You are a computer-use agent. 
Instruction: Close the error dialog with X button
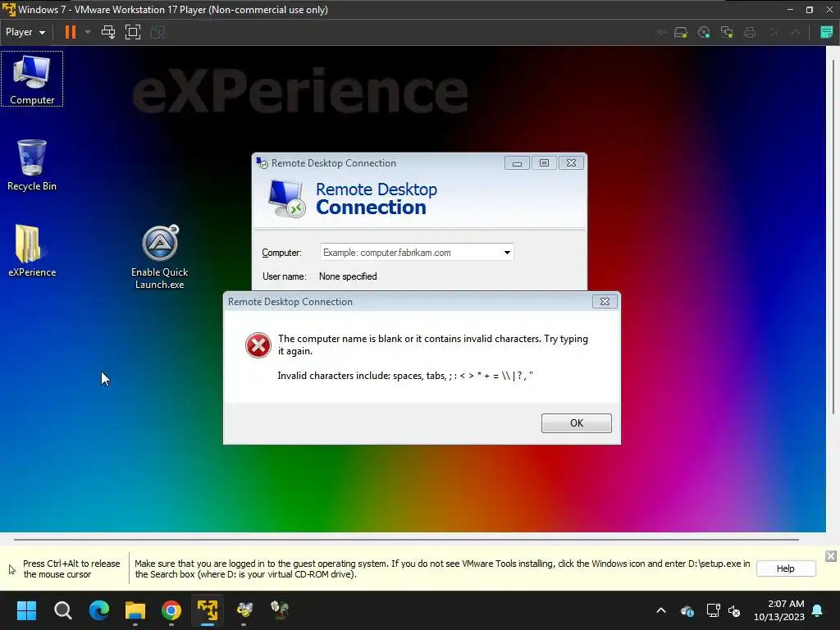click(605, 302)
